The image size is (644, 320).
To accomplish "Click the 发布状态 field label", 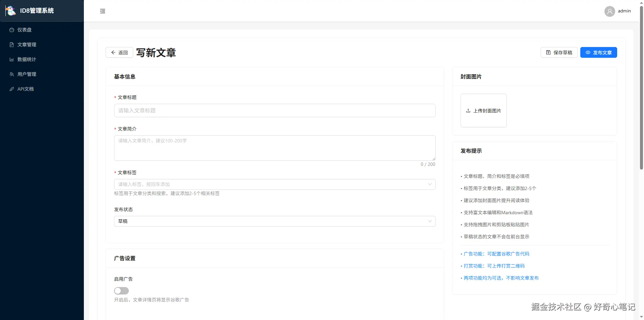I will click(x=123, y=210).
